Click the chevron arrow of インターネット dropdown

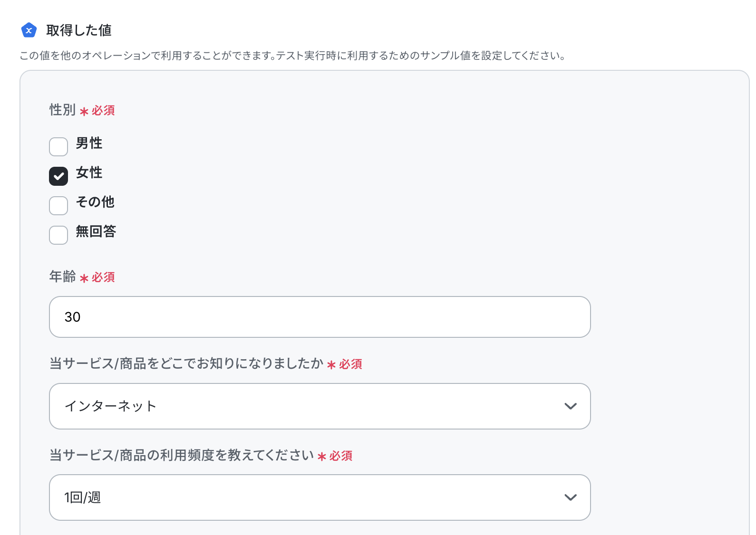tap(571, 406)
